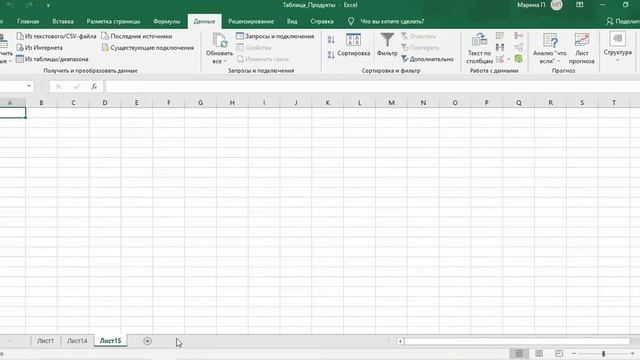
Task: Click user avatar in title bar
Action: [556, 5]
